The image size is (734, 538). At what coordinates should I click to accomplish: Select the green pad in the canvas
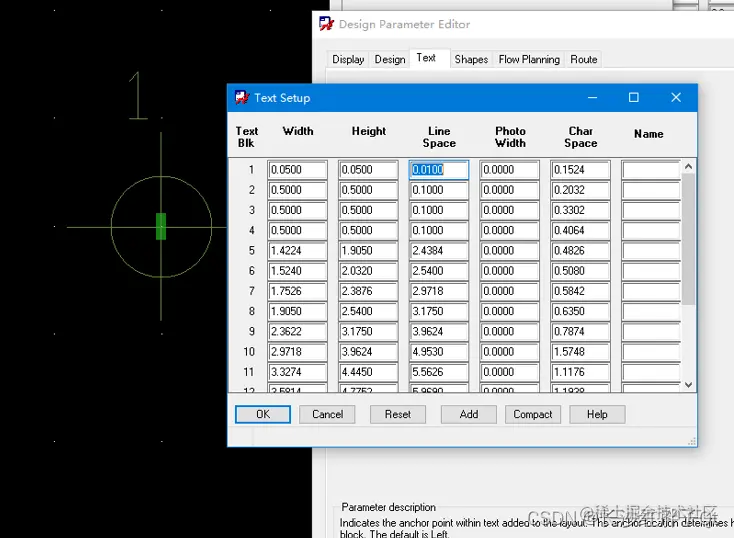161,226
